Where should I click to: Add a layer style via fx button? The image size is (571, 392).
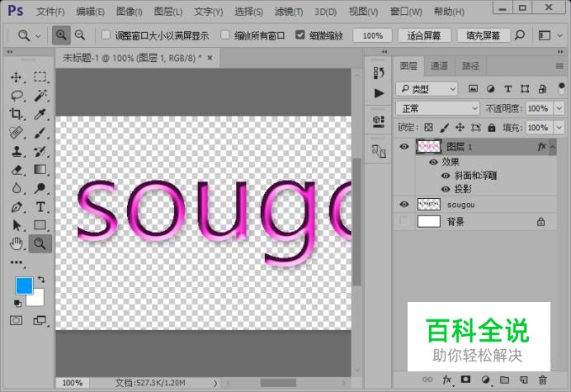pyautogui.click(x=447, y=380)
